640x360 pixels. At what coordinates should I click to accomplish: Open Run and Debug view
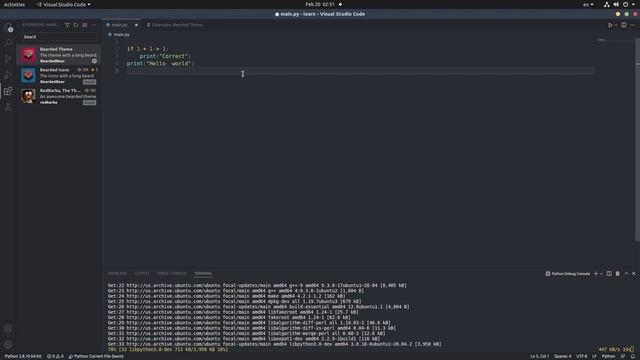(8, 75)
